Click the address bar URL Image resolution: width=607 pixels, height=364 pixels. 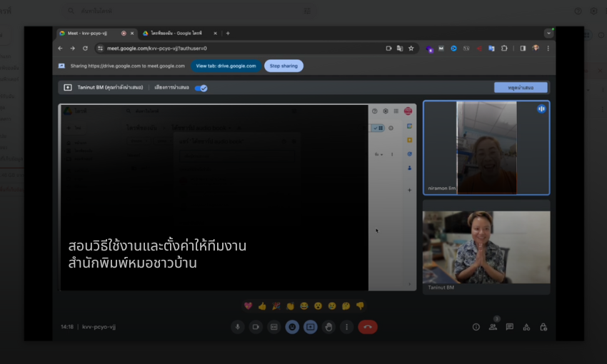[157, 49]
